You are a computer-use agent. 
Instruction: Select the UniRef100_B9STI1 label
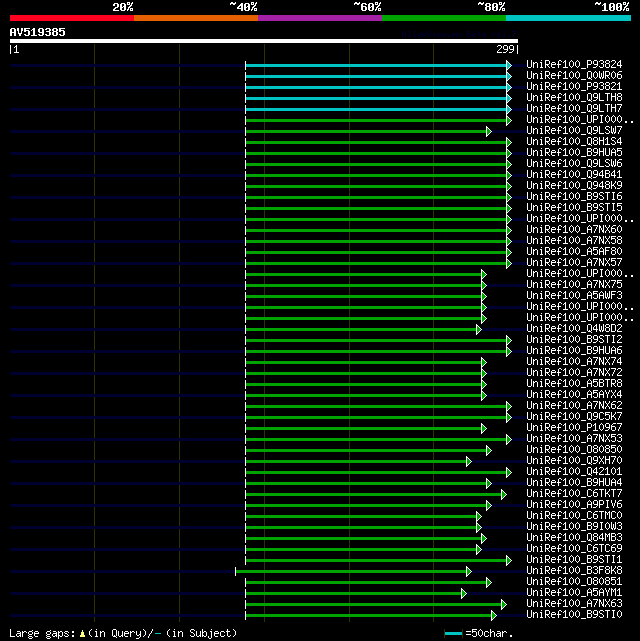[x=574, y=560]
